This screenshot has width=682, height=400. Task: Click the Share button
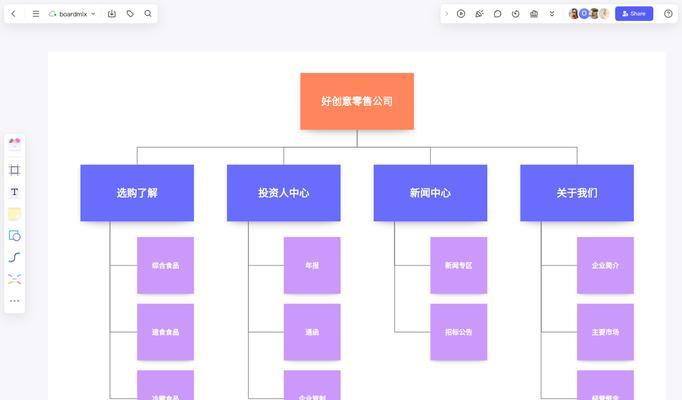(634, 14)
